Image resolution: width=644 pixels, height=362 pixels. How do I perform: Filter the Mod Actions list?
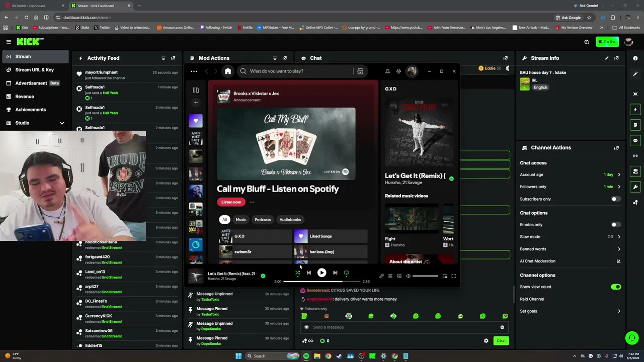(x=275, y=58)
